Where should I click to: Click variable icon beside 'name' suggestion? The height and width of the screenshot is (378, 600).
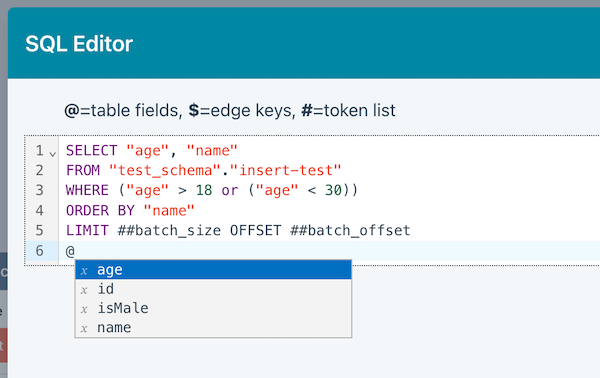pos(84,329)
